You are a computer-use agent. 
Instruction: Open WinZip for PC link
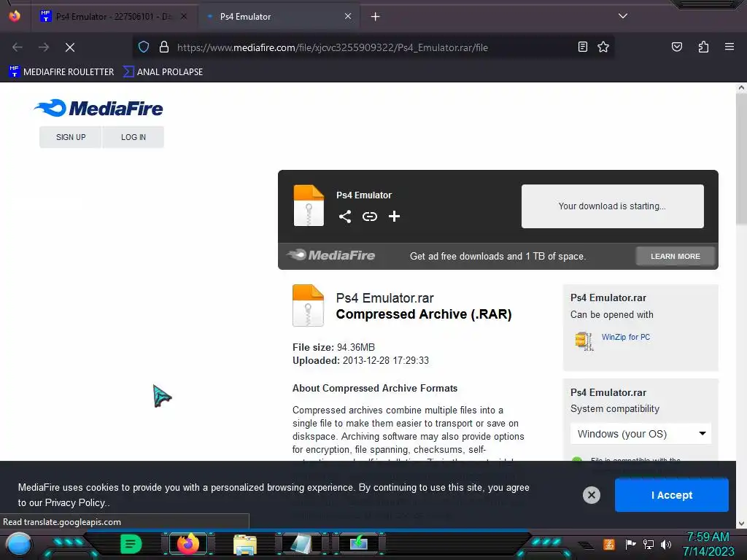point(625,337)
